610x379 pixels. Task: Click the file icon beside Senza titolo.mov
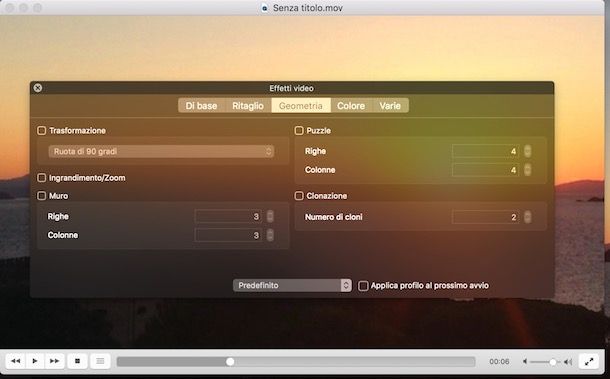[x=265, y=8]
